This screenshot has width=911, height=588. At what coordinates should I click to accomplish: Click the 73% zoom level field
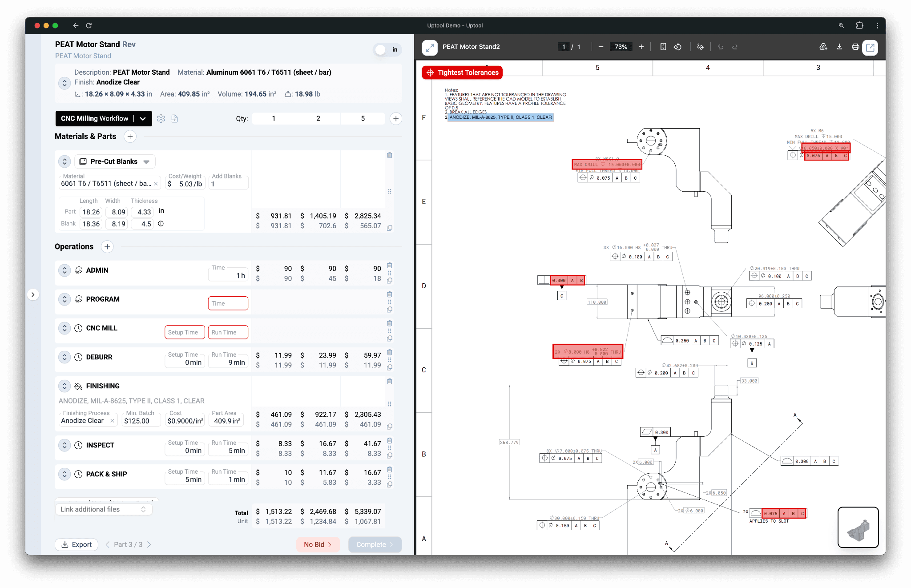pos(621,47)
